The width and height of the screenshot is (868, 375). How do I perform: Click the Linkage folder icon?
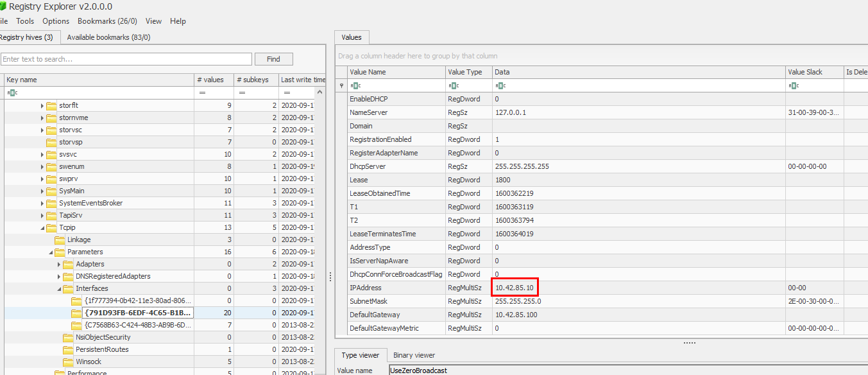60,240
